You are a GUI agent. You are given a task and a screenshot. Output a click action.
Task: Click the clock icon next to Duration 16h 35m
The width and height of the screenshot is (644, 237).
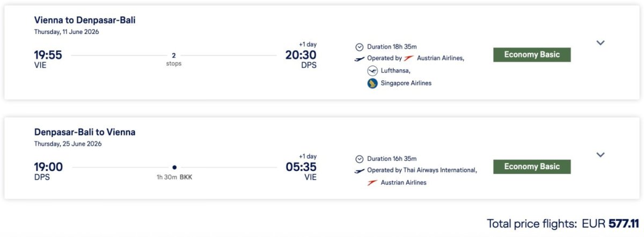point(360,159)
